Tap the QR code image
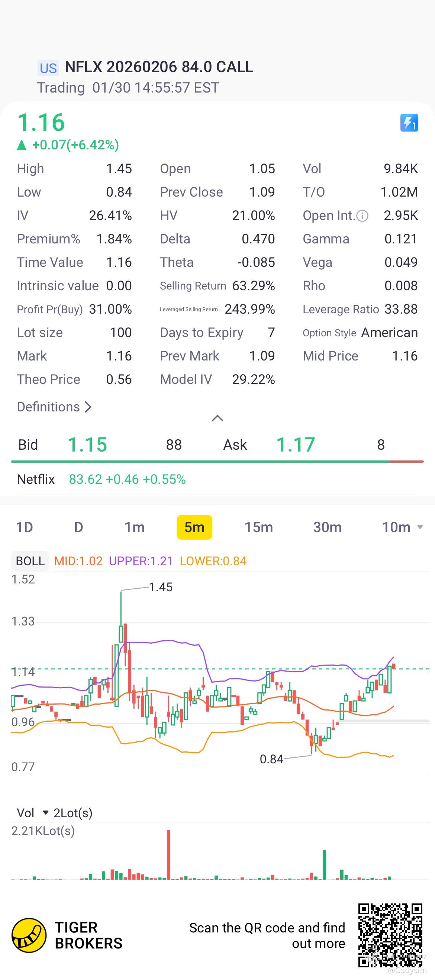The height and width of the screenshot is (980, 435). pos(390,935)
